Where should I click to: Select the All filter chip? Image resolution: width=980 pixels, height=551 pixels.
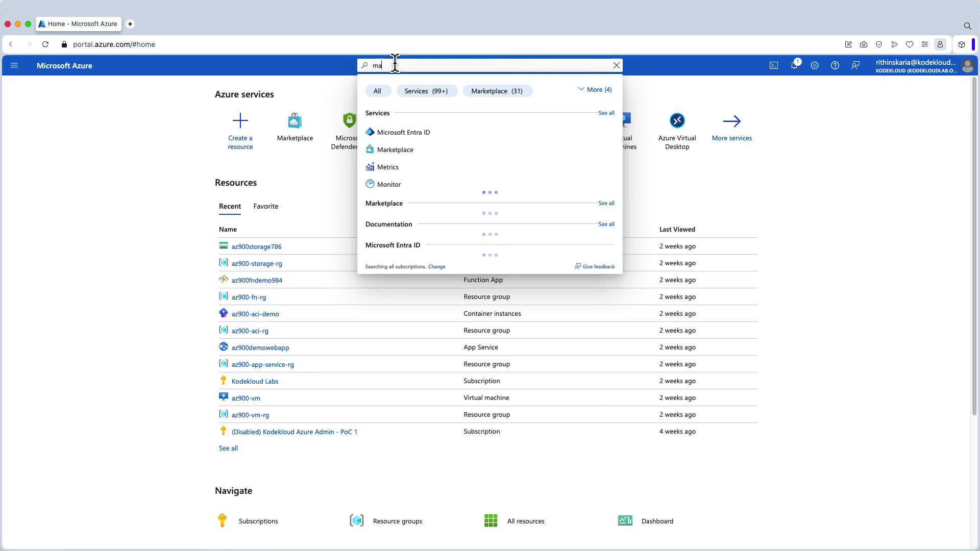tap(377, 91)
